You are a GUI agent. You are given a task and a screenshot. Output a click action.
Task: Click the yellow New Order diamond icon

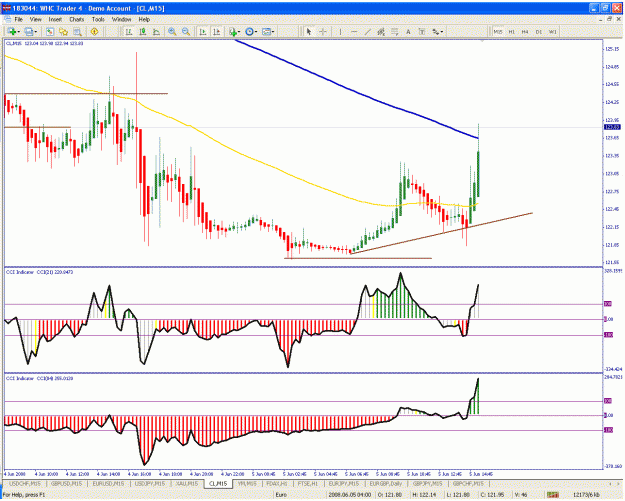click(x=94, y=31)
